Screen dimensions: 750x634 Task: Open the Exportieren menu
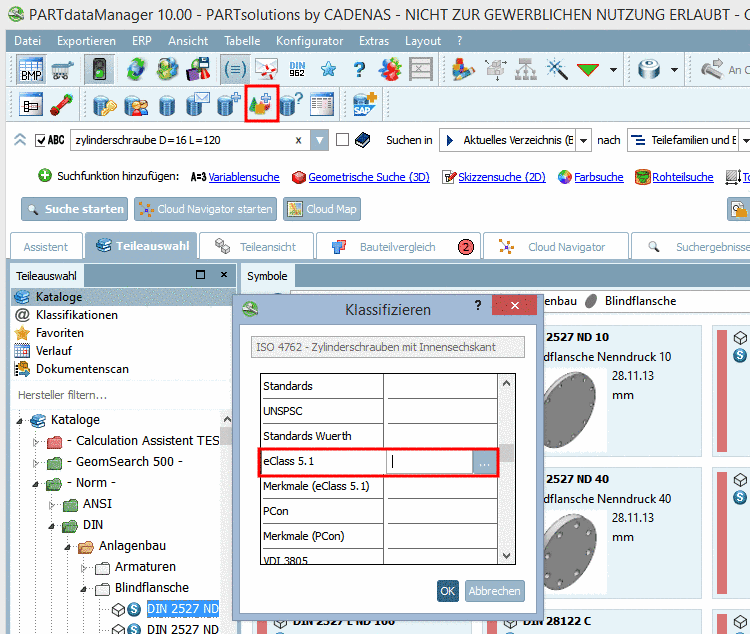86,41
